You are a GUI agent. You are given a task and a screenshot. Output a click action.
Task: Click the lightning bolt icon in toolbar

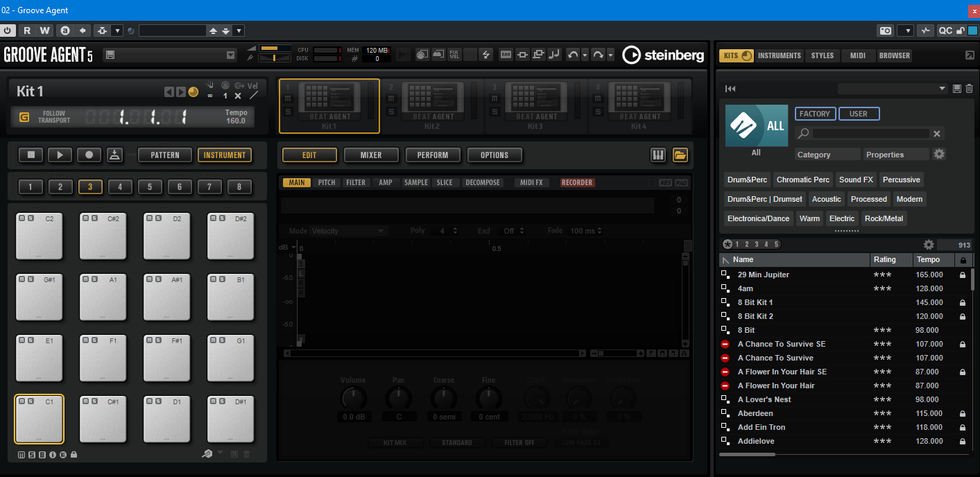[485, 54]
